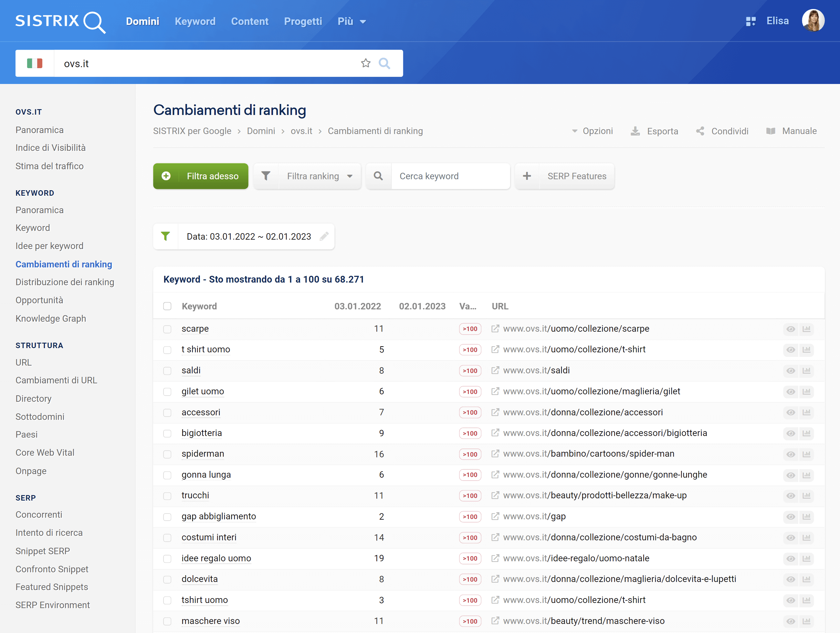Click the chart icon in gap abbigliamento row

point(806,516)
